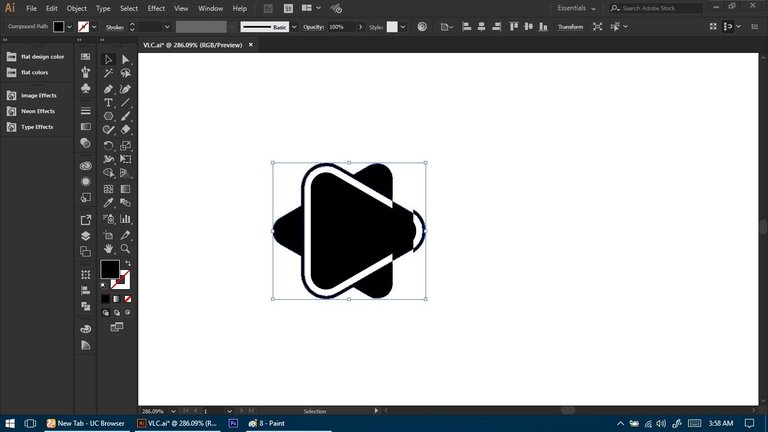Image resolution: width=768 pixels, height=432 pixels.
Task: Set paint mode to Color
Action: coord(105,299)
